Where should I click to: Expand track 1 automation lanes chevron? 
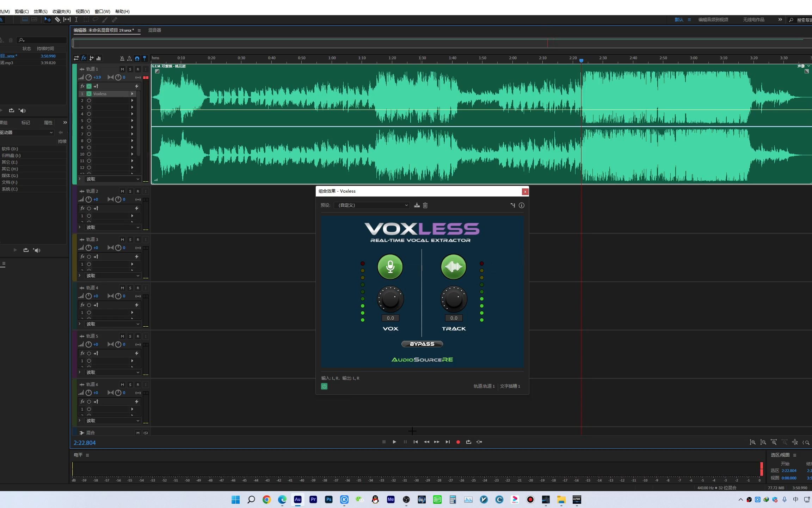[x=80, y=179]
